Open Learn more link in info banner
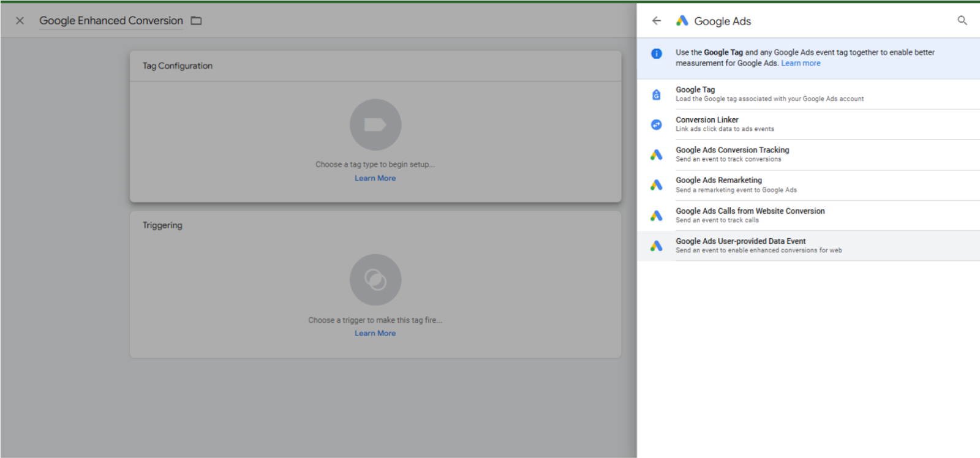The image size is (980, 458). 801,63
